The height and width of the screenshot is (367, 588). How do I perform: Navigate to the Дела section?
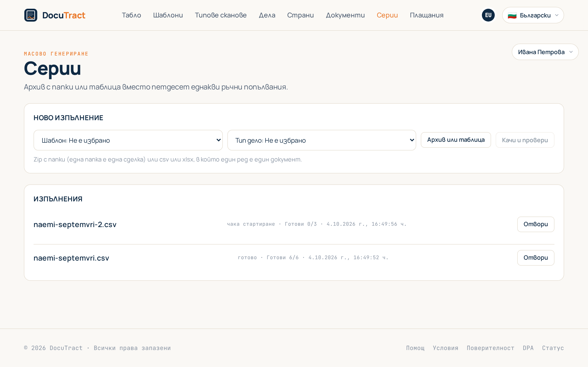click(267, 15)
